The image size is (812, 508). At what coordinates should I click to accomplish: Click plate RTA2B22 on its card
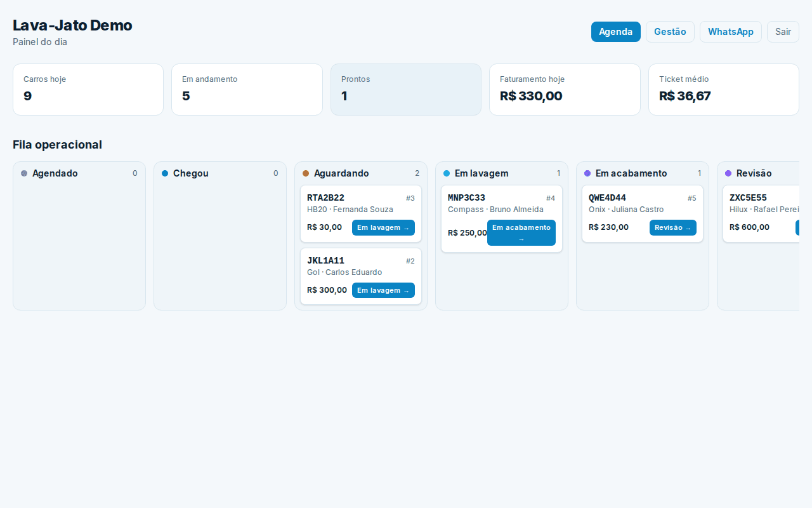tap(325, 198)
